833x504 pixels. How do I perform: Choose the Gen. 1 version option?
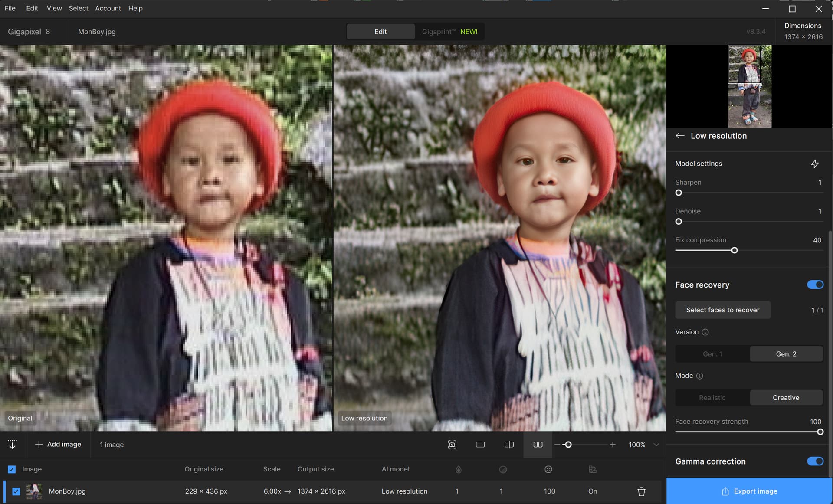point(712,354)
